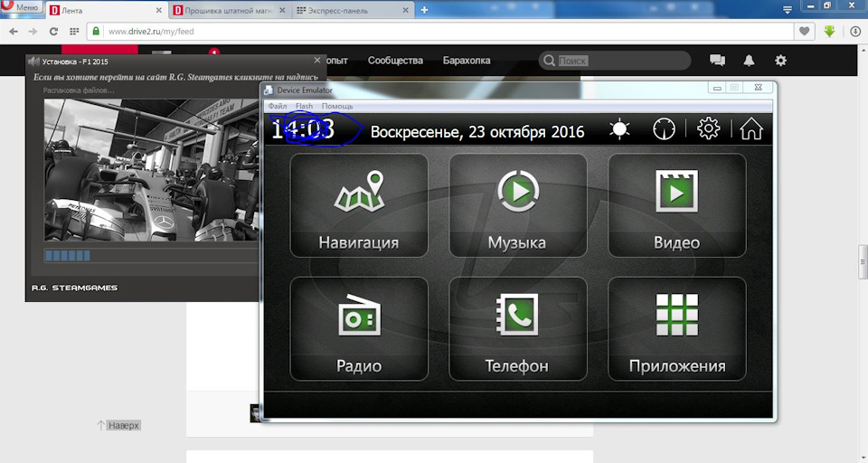Open the Помощь menu
Screen dimensions: 868x463
point(337,107)
